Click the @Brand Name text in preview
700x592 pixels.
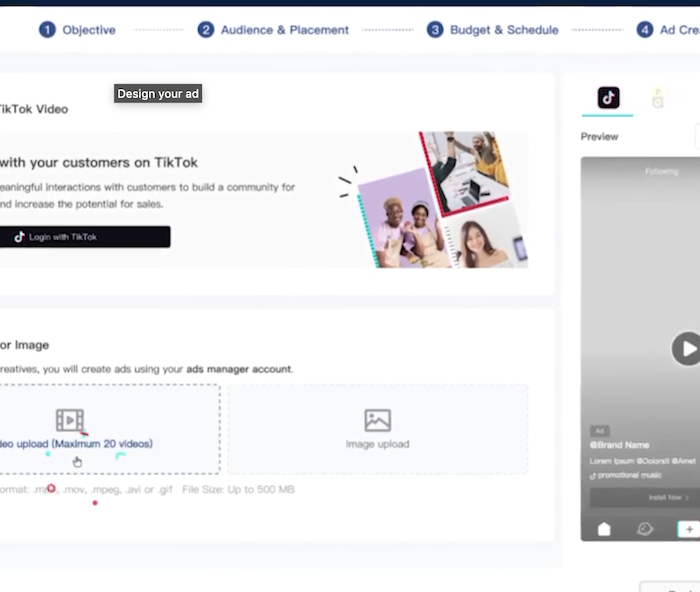[x=620, y=445]
